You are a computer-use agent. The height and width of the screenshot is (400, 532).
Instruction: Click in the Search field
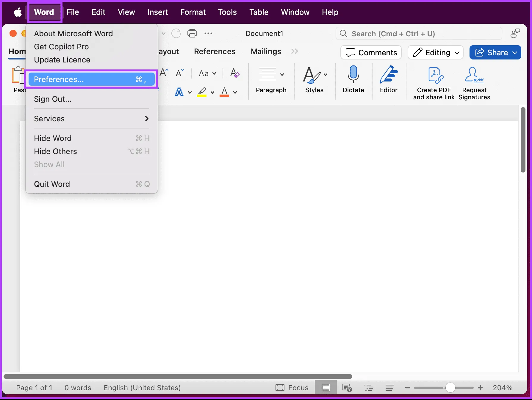click(419, 34)
